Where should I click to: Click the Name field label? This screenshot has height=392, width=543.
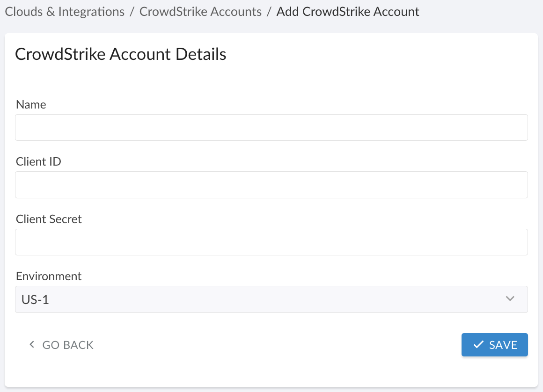[31, 104]
